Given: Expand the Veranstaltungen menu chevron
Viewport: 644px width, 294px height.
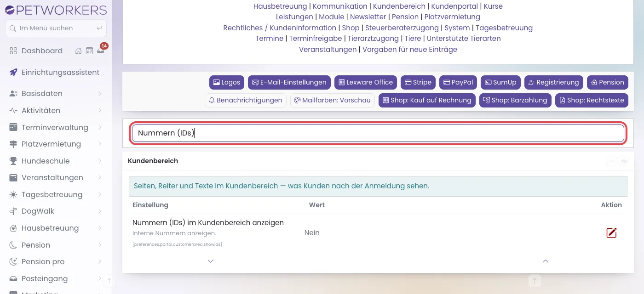Looking at the screenshot, I should coord(100,178).
